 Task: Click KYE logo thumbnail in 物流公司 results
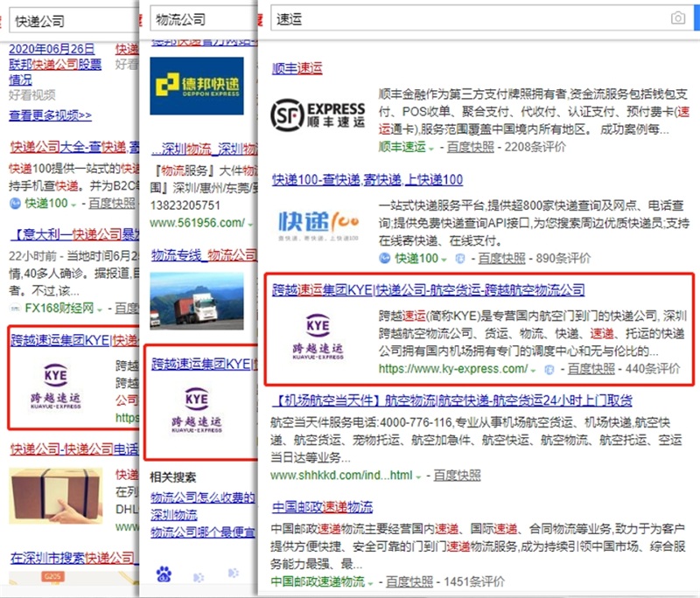point(197,411)
